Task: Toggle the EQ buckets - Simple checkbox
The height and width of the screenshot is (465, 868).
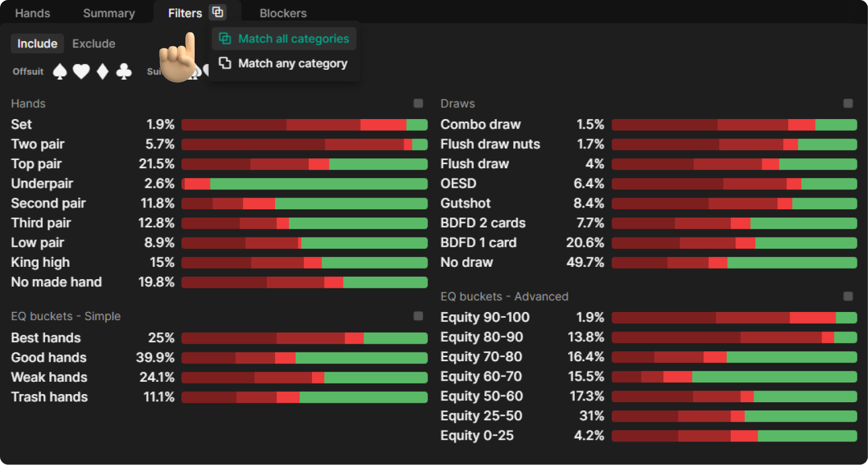Action: [418, 317]
